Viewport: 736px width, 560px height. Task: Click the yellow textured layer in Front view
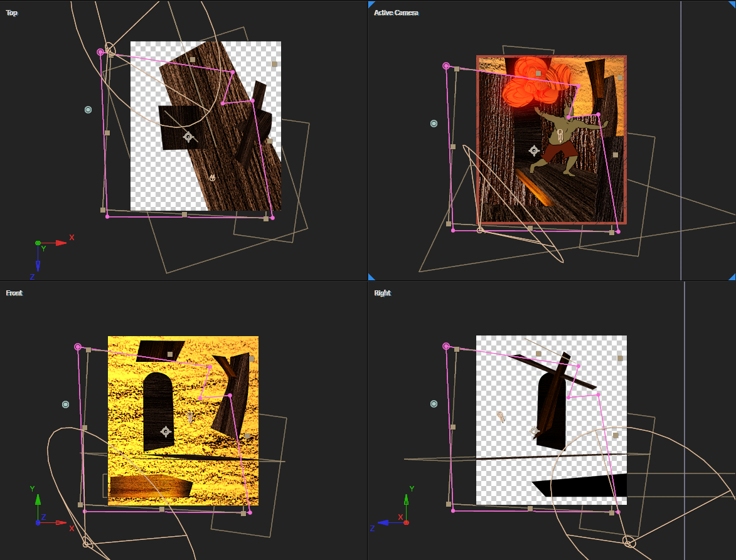183,421
